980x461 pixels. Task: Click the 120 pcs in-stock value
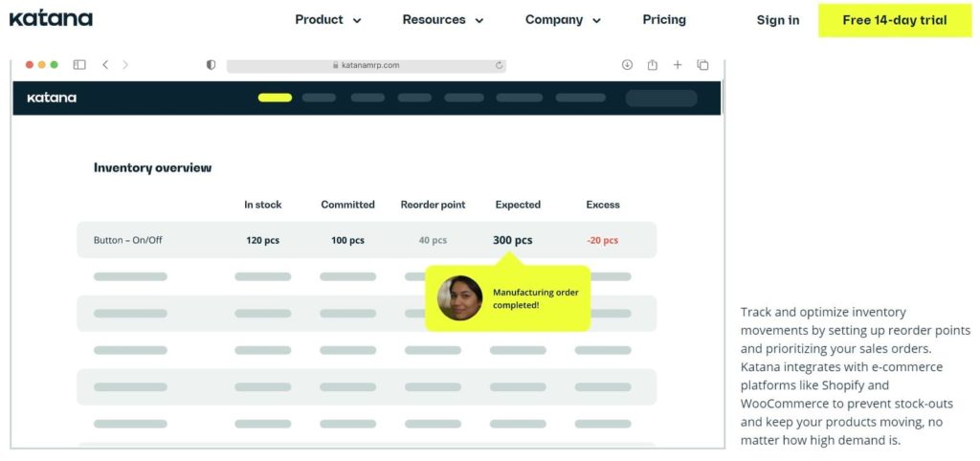coord(262,240)
